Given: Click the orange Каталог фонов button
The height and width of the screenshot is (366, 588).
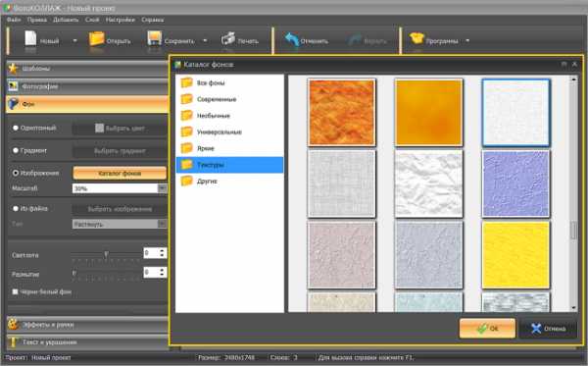Looking at the screenshot, I should [x=120, y=173].
